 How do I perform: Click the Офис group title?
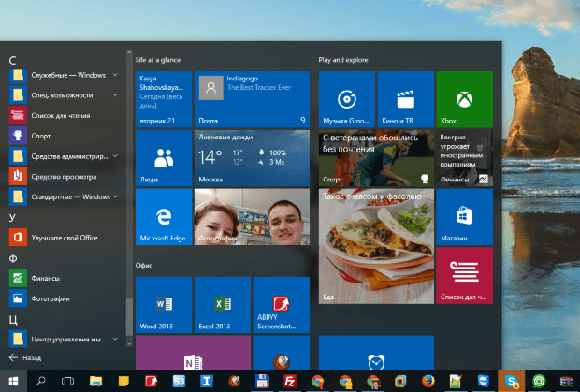(x=144, y=265)
